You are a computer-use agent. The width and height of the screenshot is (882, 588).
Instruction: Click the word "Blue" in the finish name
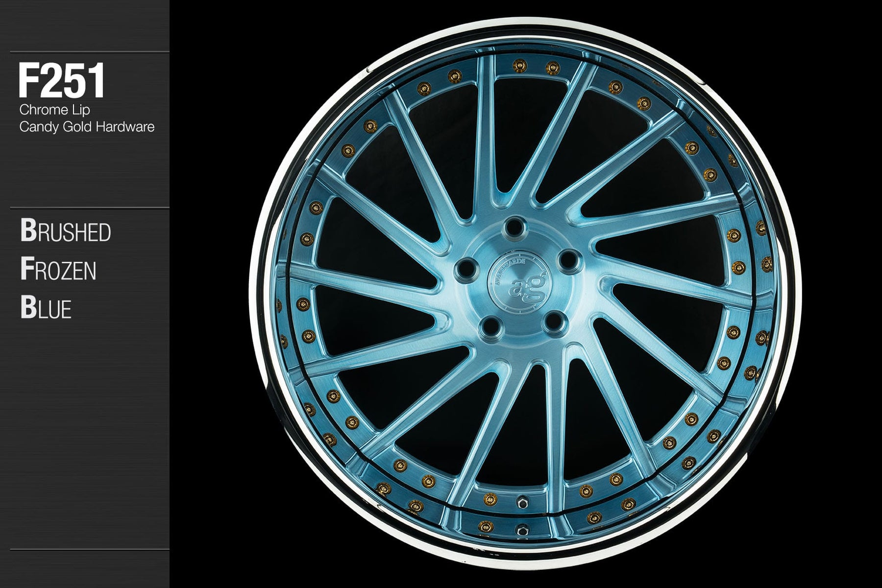click(x=46, y=309)
